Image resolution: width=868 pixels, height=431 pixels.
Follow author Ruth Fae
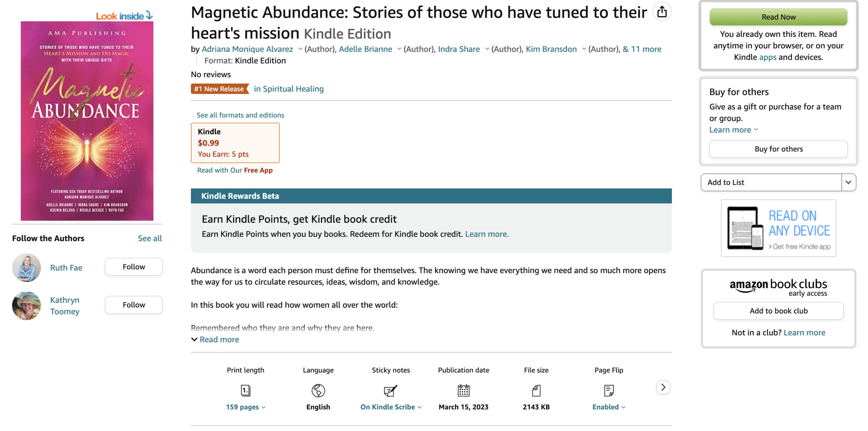[134, 267]
